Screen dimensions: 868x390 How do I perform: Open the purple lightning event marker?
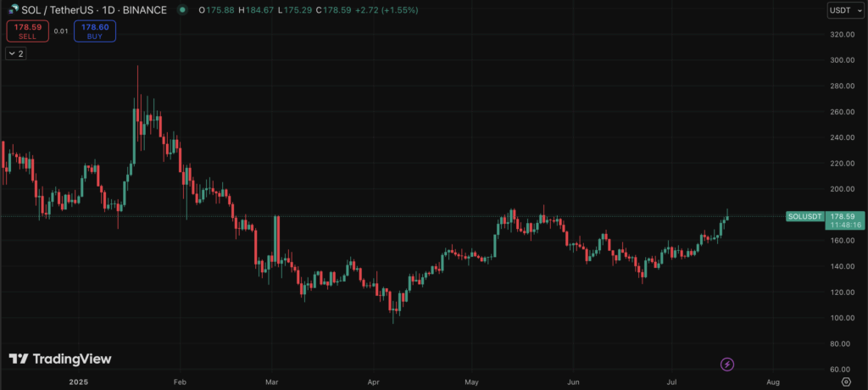(726, 365)
